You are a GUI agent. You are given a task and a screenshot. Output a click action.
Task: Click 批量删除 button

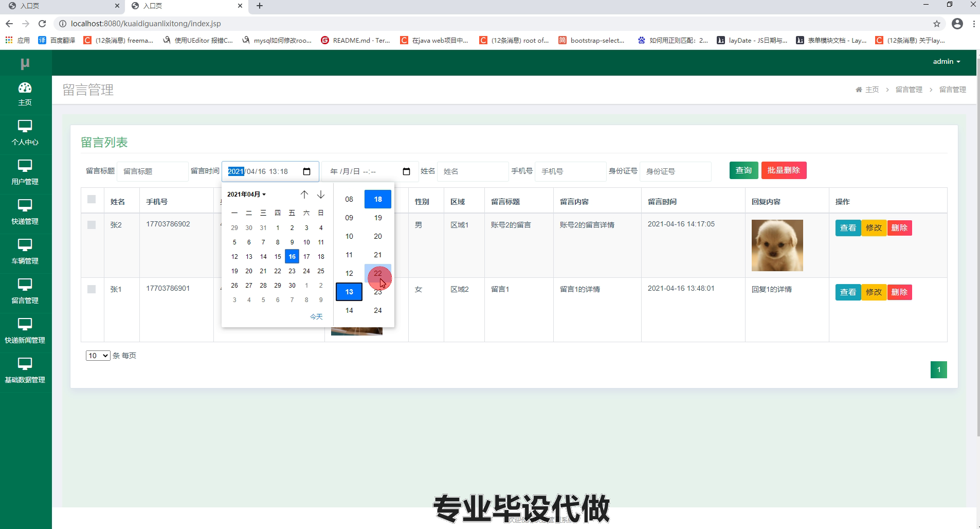coord(784,170)
